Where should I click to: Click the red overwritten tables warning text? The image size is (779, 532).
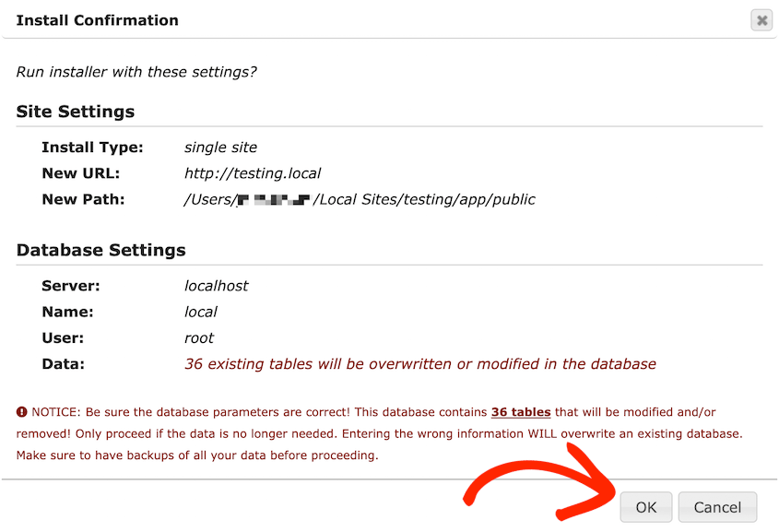click(420, 364)
